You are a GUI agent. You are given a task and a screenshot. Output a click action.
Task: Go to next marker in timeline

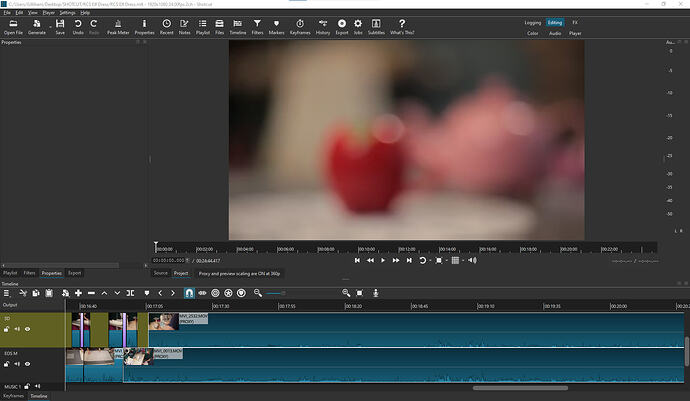coord(173,293)
